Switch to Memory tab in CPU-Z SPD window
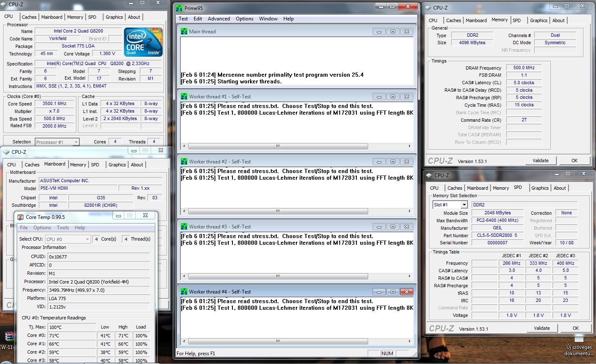The width and height of the screenshot is (596, 364). pyautogui.click(x=501, y=188)
